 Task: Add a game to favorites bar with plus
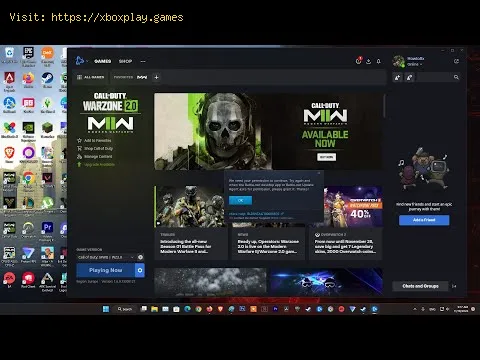[x=156, y=77]
